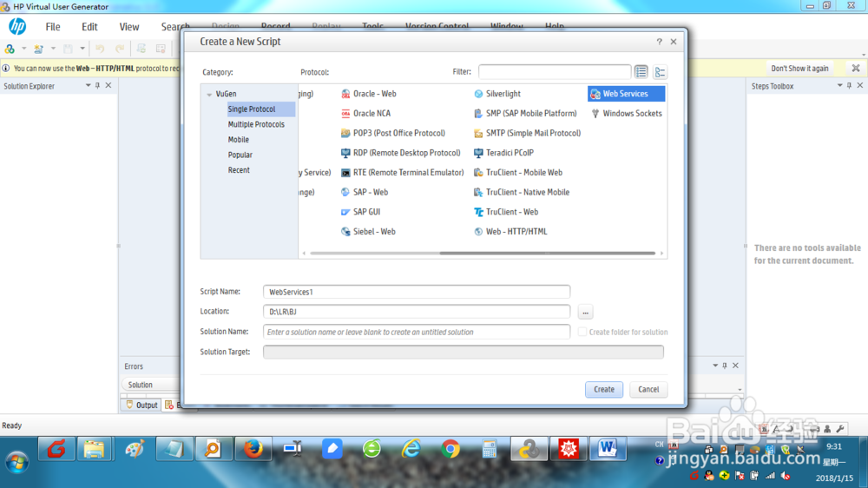Open Errors panel dropdown arrow
The width and height of the screenshot is (868, 488).
(x=714, y=366)
